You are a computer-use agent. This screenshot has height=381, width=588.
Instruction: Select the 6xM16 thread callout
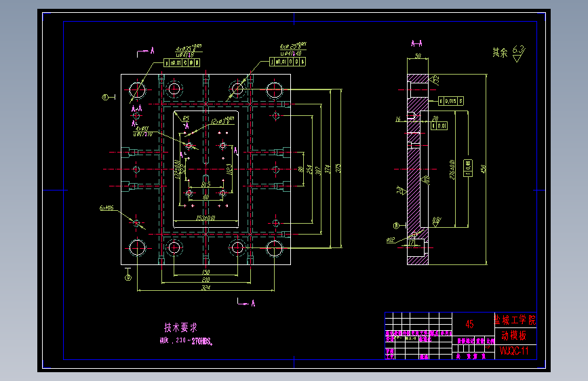(x=106, y=207)
